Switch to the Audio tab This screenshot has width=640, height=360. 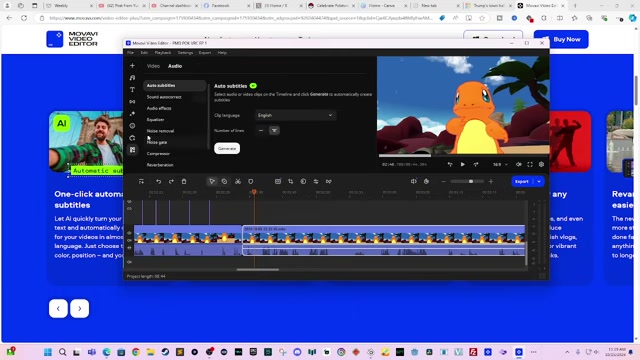tap(175, 66)
